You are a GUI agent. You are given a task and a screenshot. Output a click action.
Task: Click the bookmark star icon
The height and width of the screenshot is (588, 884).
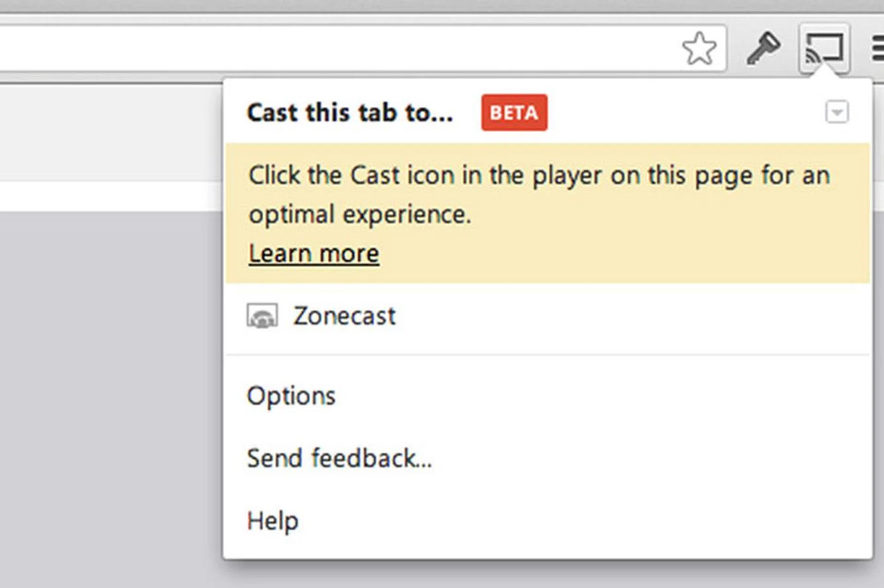pos(700,47)
